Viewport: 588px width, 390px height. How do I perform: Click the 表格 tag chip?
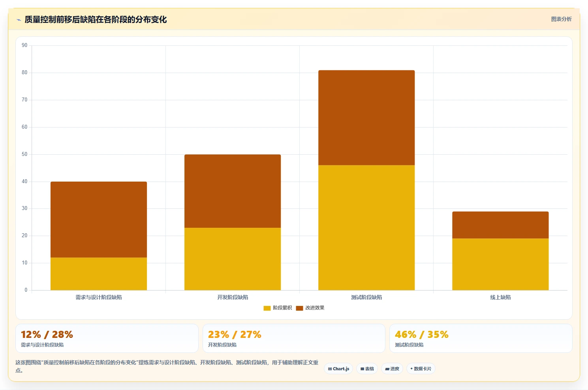367,369
